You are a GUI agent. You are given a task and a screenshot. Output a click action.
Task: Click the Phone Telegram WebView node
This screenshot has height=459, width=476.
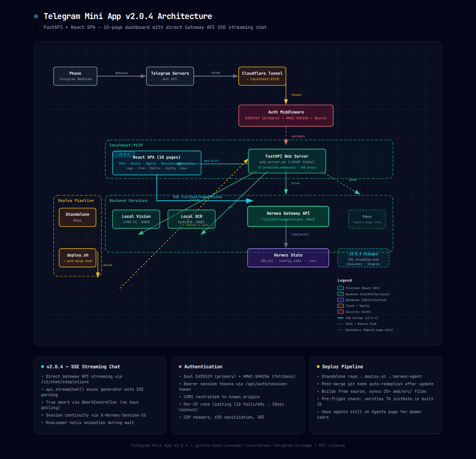click(x=75, y=76)
